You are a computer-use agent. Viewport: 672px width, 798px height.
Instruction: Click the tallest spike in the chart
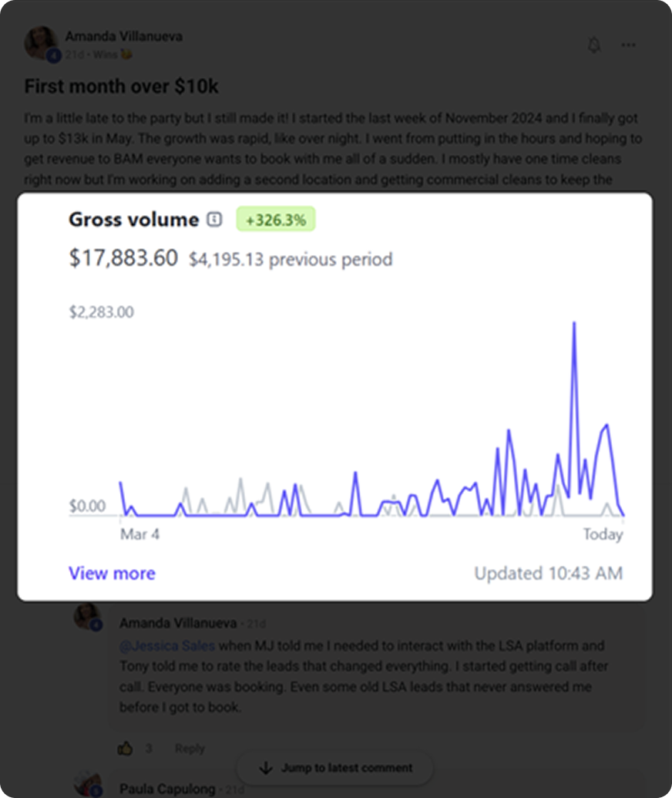[574, 324]
